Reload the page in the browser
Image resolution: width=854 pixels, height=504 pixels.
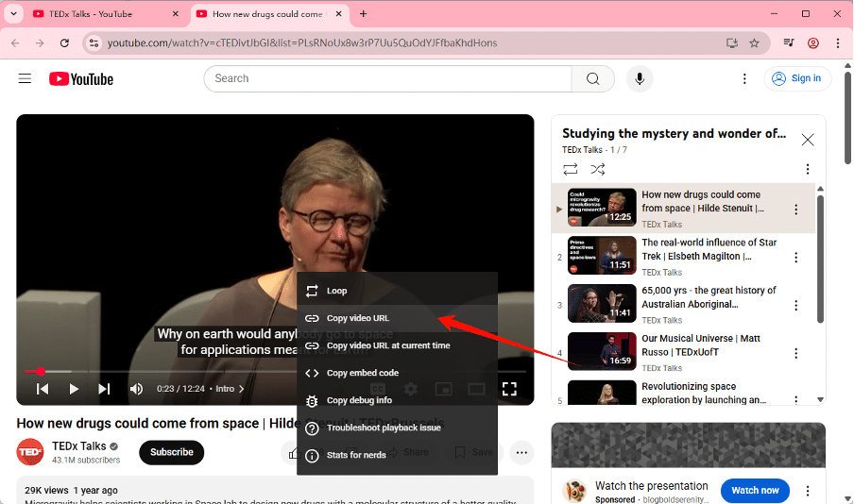click(x=64, y=43)
